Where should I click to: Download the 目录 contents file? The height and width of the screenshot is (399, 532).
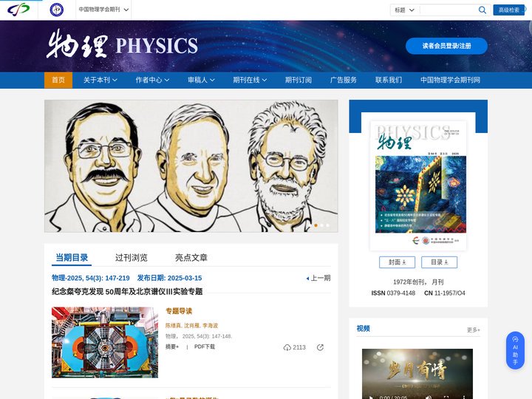click(x=439, y=262)
